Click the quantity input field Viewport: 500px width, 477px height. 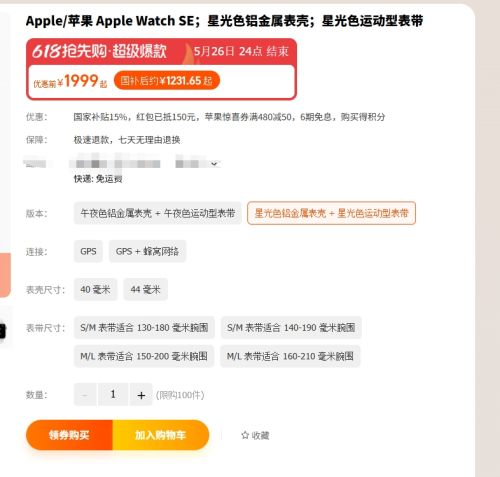113,395
